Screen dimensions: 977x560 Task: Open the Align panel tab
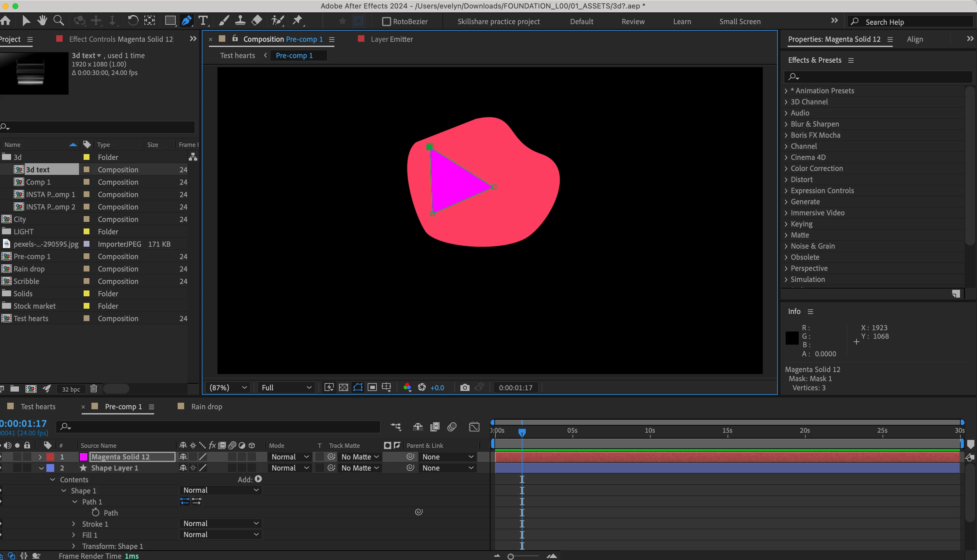click(914, 39)
